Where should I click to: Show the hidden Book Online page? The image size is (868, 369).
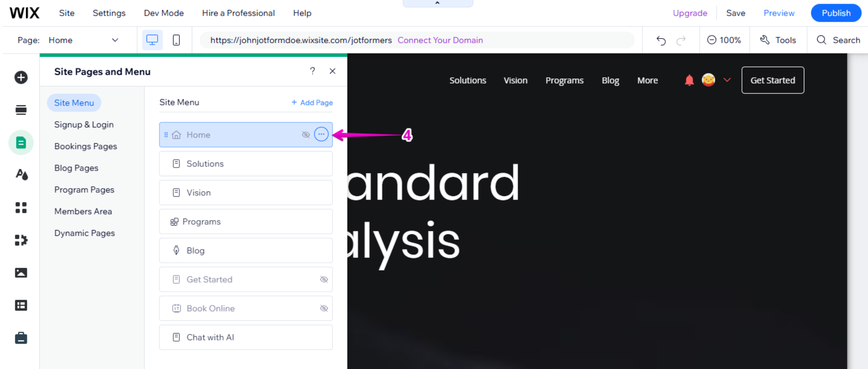[x=323, y=308]
